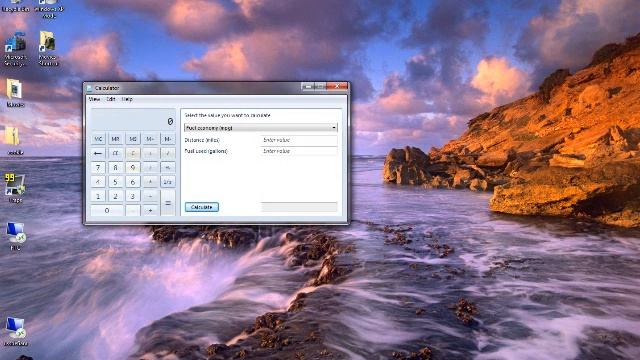Click the backspace arrow key in Calculator

(98, 153)
